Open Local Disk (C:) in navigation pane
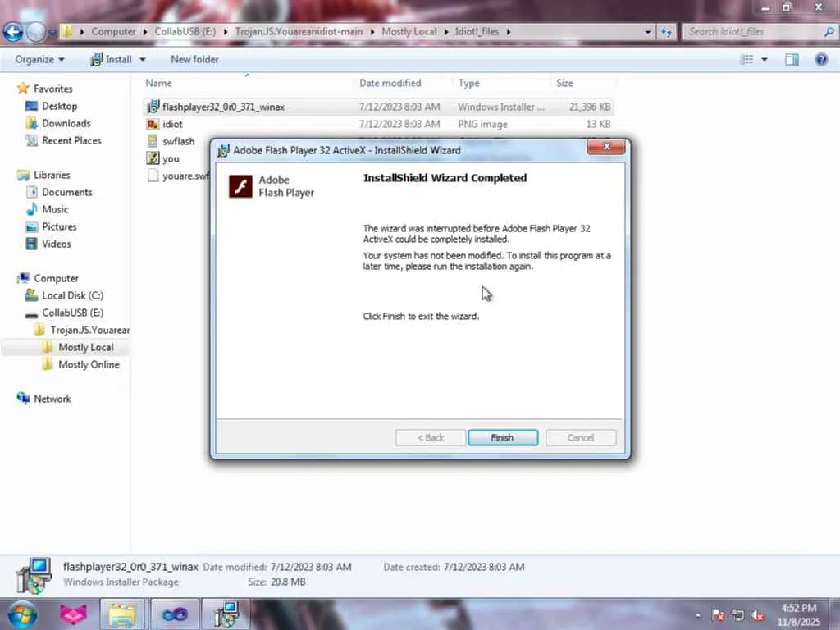This screenshot has height=630, width=840. [72, 295]
